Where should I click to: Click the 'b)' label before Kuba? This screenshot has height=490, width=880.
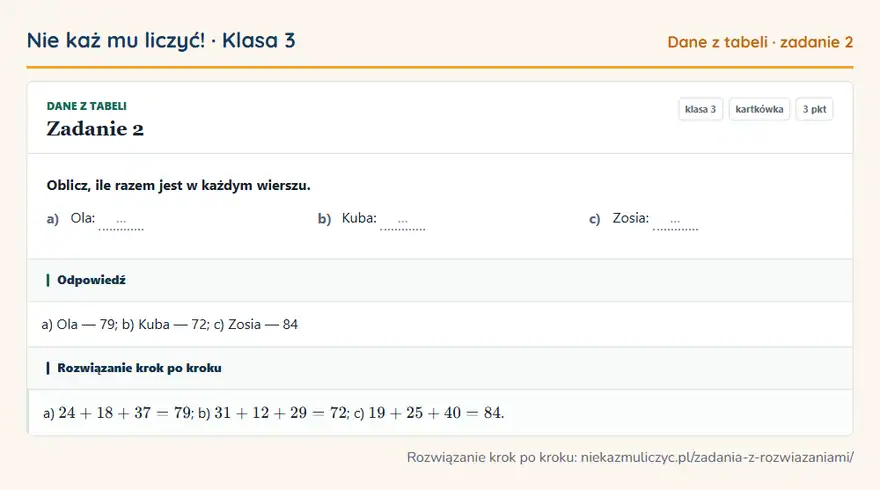(x=324, y=219)
